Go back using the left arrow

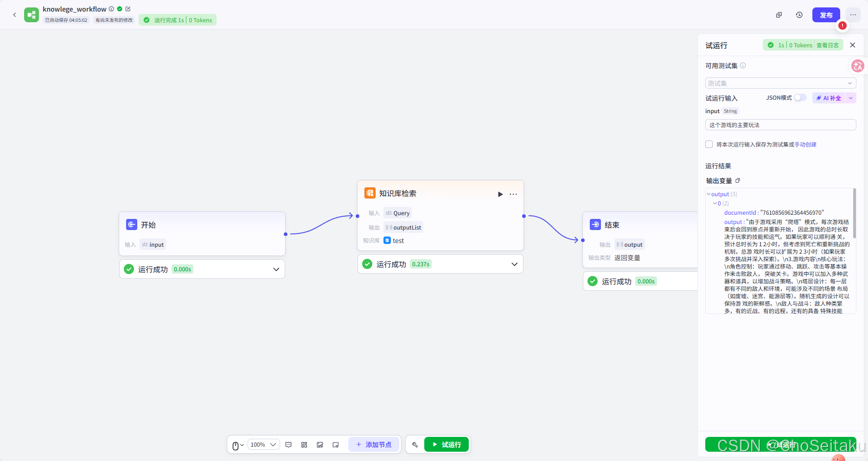click(14, 15)
